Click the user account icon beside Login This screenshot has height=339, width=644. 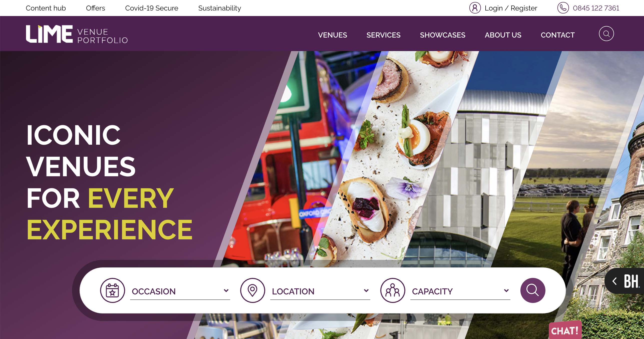point(475,8)
